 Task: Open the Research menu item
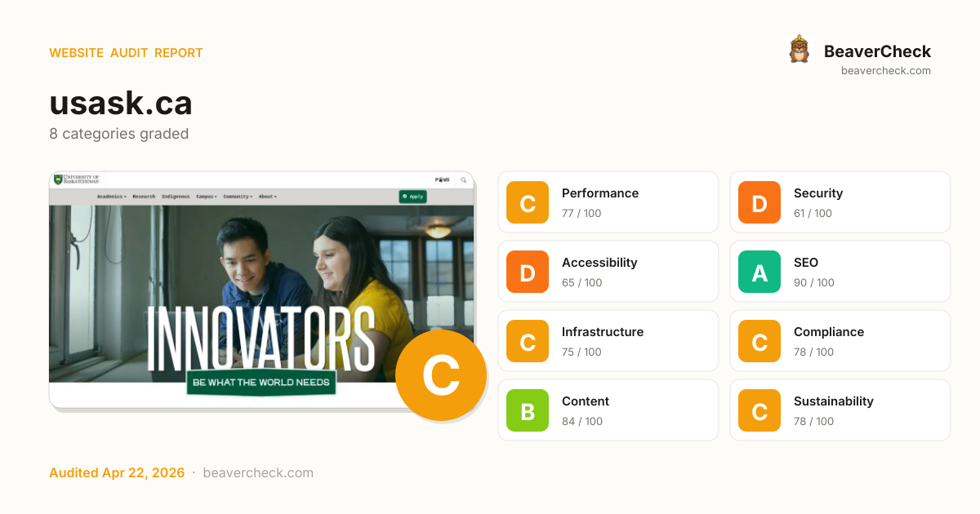tap(144, 197)
